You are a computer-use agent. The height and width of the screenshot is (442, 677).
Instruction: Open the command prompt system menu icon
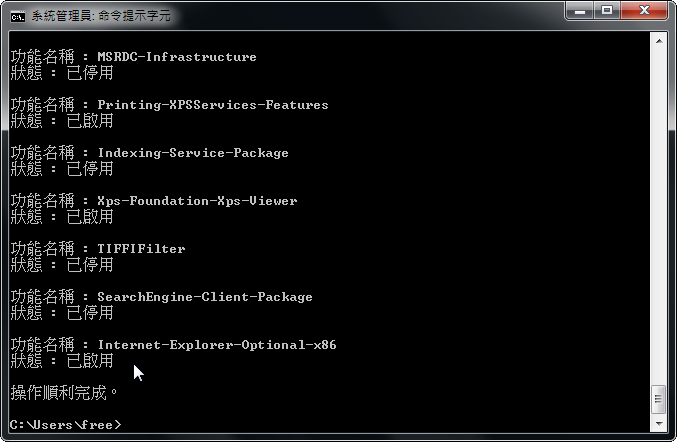point(18,16)
